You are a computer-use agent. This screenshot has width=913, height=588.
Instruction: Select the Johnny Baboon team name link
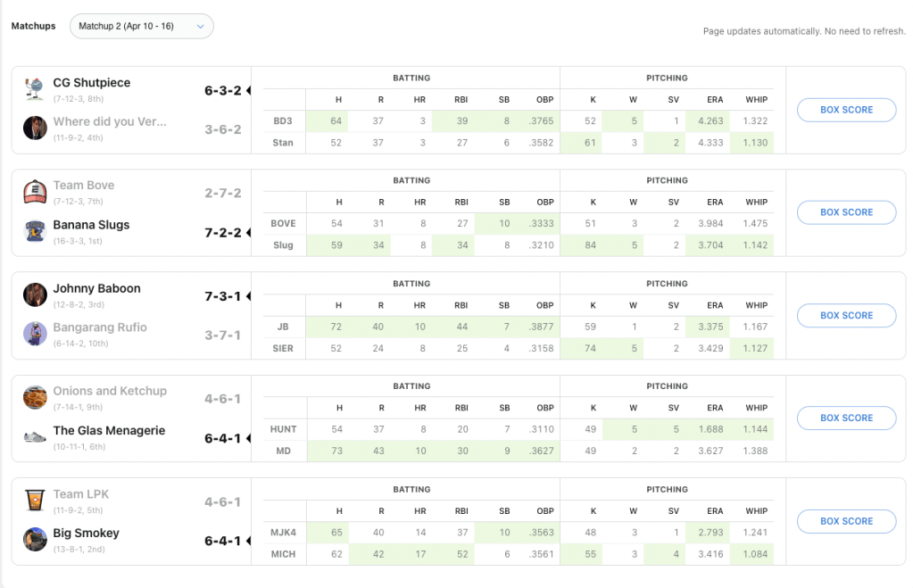[96, 288]
